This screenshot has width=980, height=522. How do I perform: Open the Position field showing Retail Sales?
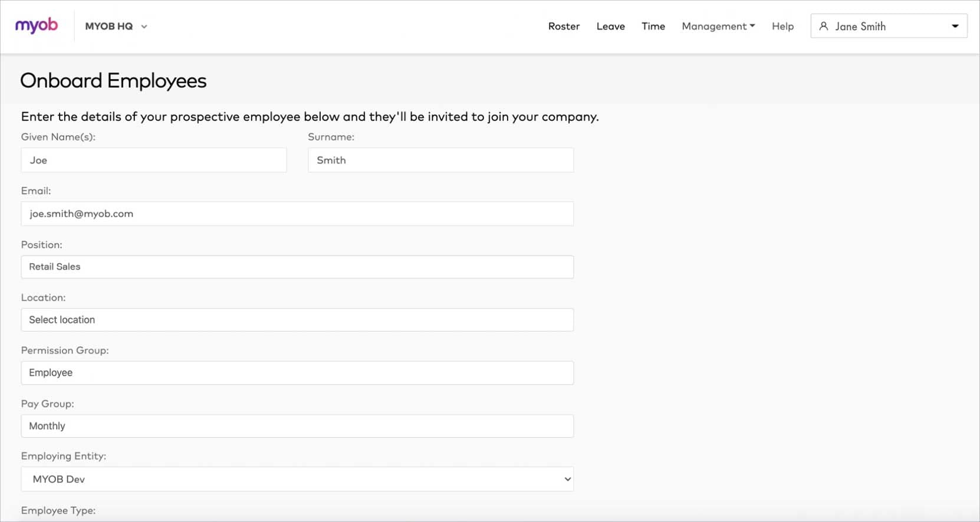297,267
